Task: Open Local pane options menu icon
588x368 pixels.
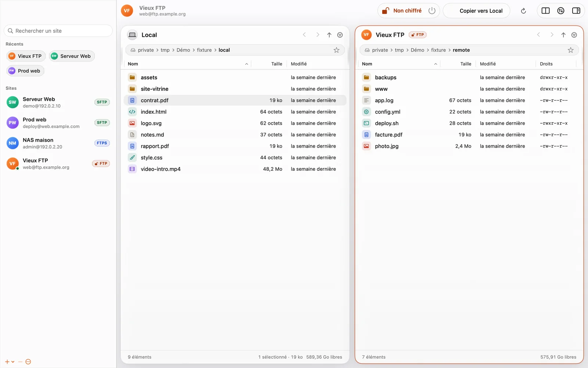Action: coord(340,35)
